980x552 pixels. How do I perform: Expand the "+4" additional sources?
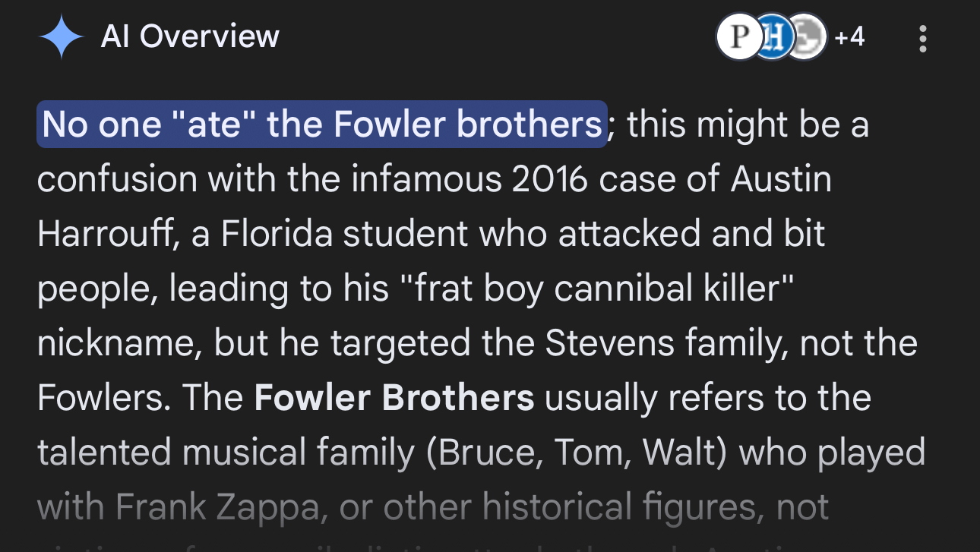coord(849,36)
